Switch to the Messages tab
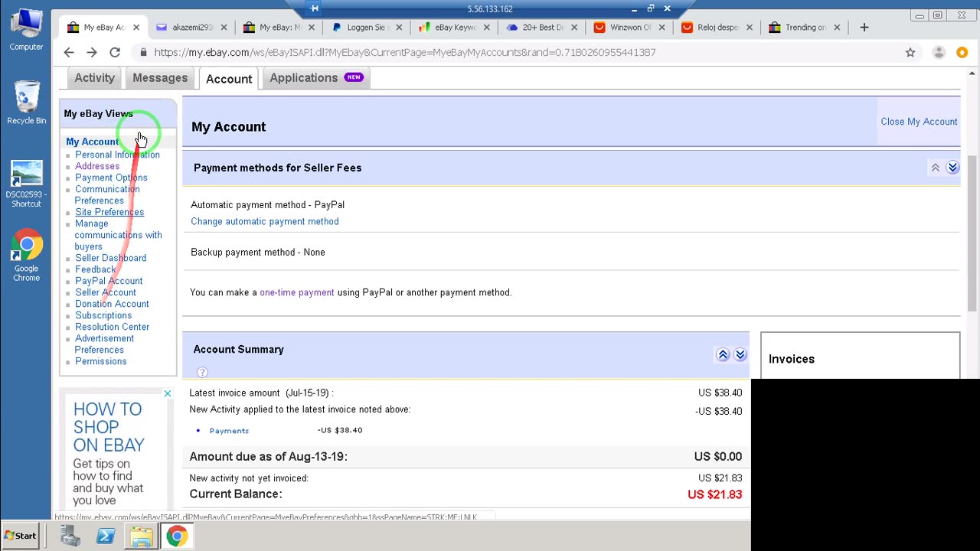The image size is (980, 551). pyautogui.click(x=160, y=78)
